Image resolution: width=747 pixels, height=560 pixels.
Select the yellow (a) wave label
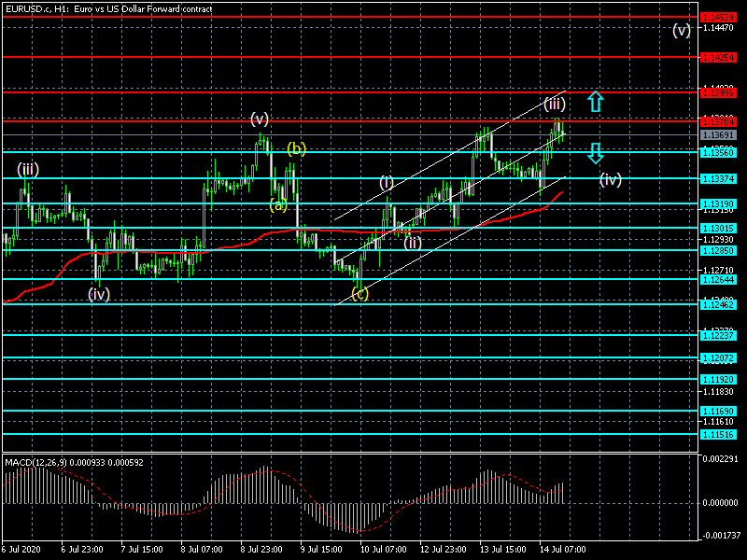pos(278,204)
